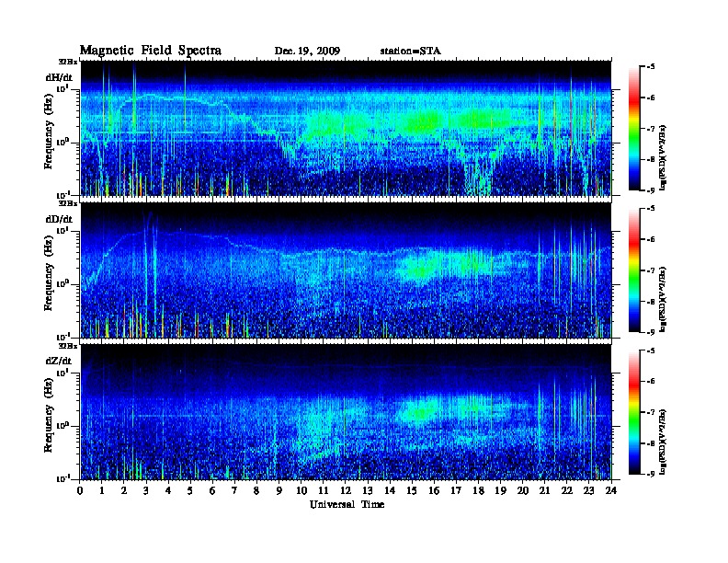728x563 pixels.
Task: Click hour 12 on the Universal Time axis
Action: point(346,490)
